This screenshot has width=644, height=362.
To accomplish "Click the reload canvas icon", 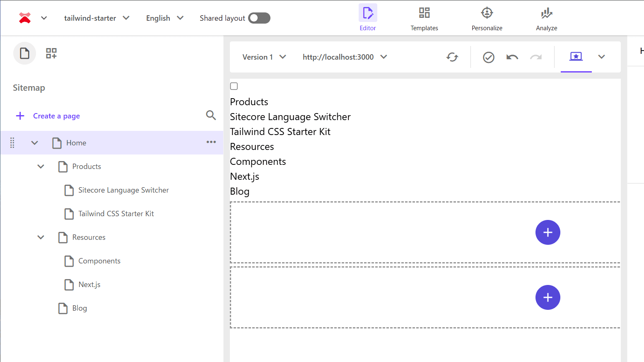I will pos(452,57).
